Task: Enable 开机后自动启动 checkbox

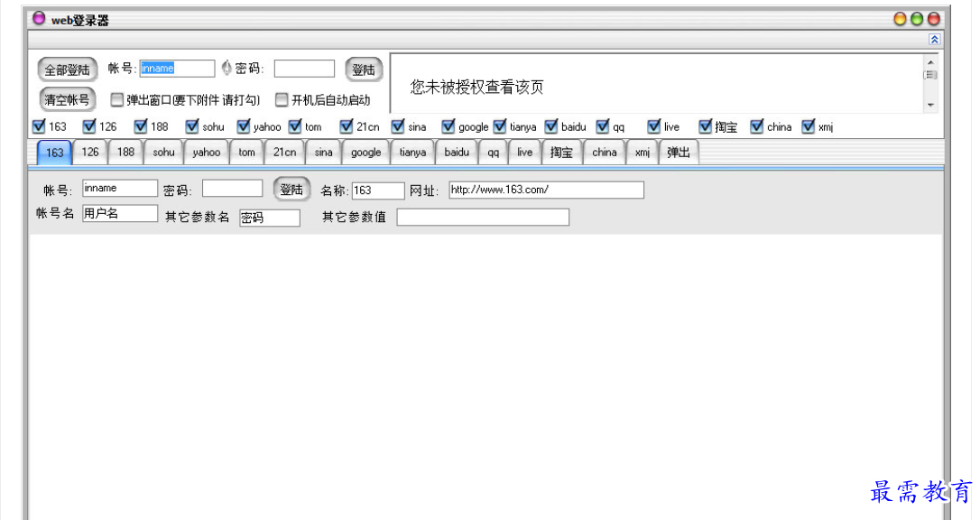Action: point(282,99)
